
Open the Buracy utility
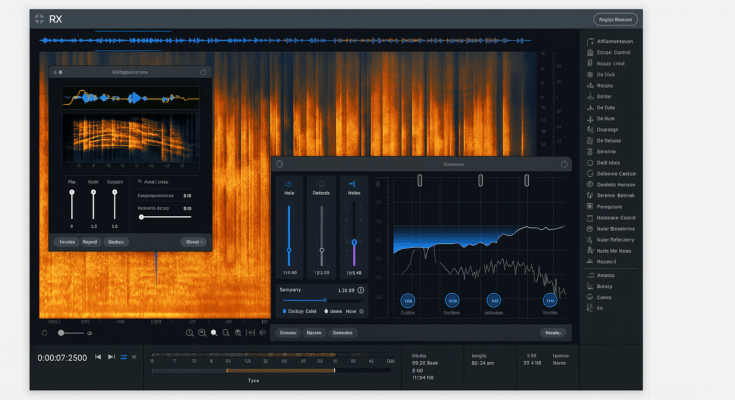tap(600, 286)
